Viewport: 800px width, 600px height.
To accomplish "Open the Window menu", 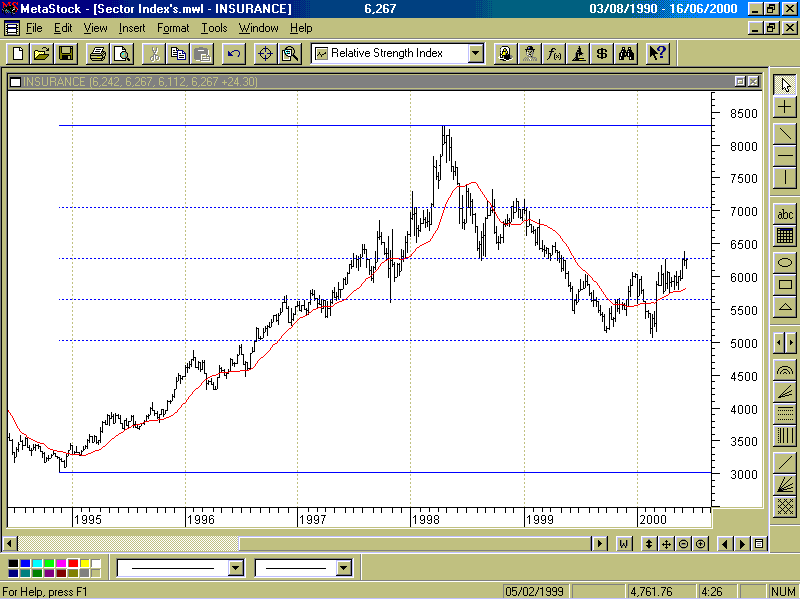I will click(259, 28).
